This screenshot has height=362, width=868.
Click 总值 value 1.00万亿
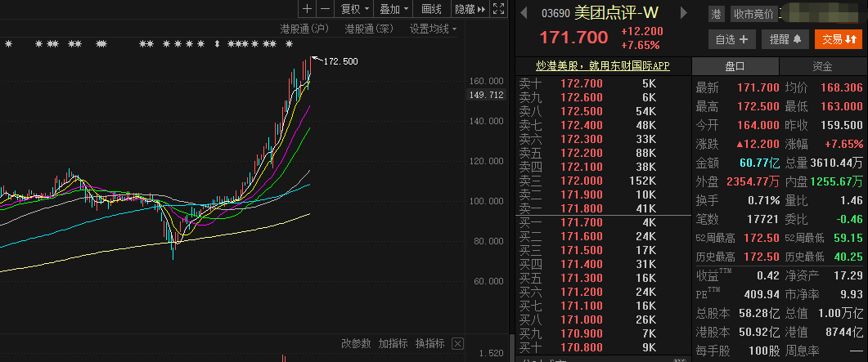click(x=839, y=313)
